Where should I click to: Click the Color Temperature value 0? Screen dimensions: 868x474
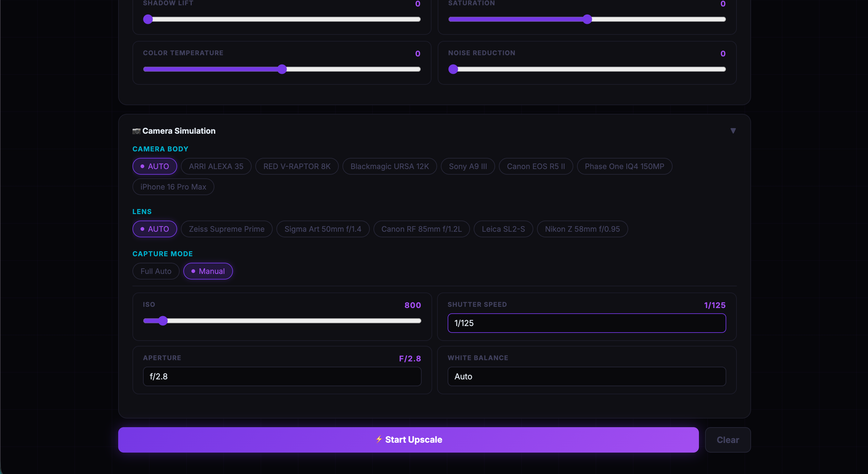tap(418, 54)
